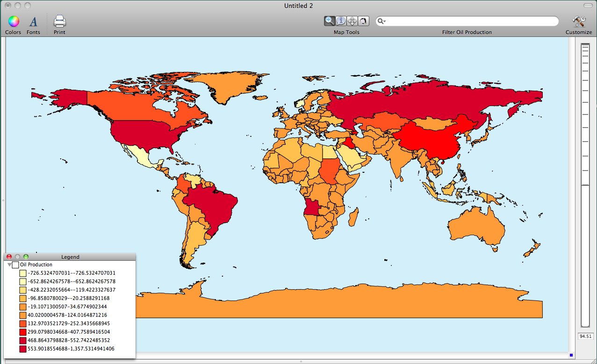Open the search filter dropdown magnifier
This screenshot has height=364, width=597.
tap(382, 21)
